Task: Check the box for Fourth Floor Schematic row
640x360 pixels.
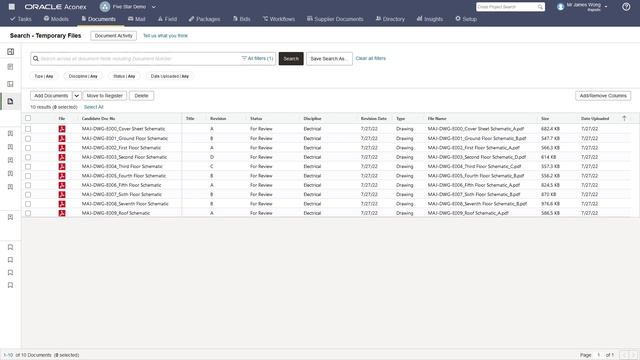Action: (28, 176)
